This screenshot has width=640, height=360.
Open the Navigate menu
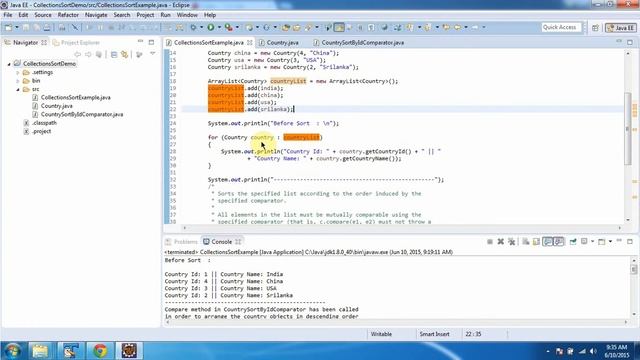(x=96, y=15)
